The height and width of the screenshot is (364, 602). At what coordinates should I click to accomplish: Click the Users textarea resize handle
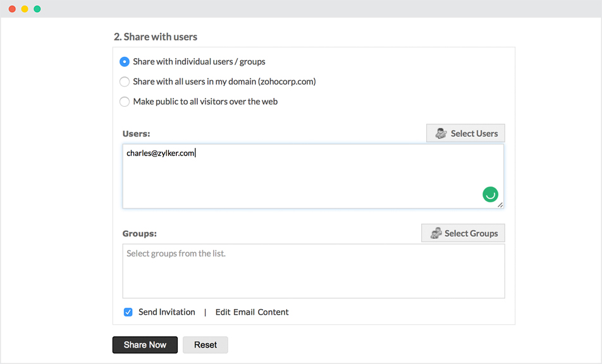(500, 205)
